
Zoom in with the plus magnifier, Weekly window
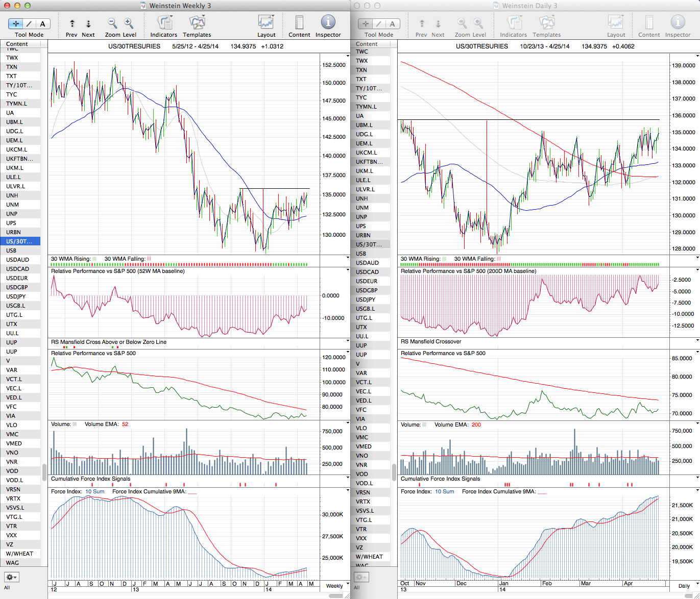129,23
